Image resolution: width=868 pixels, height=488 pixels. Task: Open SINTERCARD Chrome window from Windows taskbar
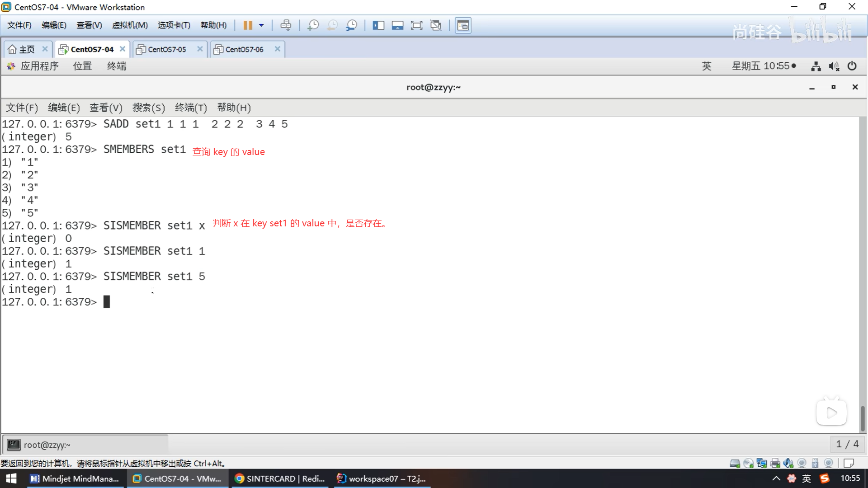click(280, 479)
